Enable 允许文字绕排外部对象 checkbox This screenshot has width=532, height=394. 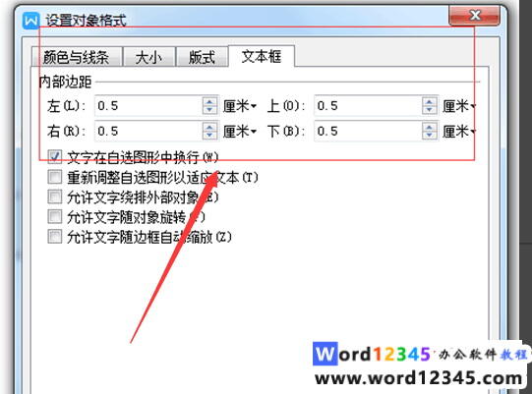(55, 197)
